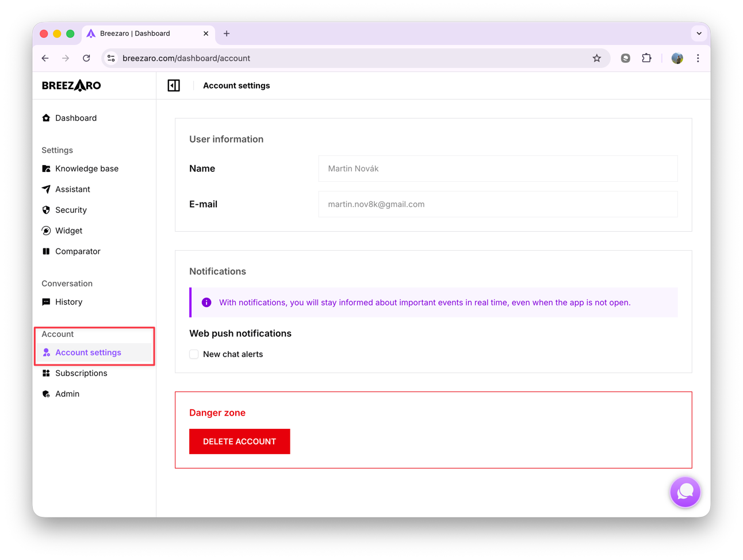Image resolution: width=743 pixels, height=560 pixels.
Task: Open the browser tab search chevron
Action: [699, 33]
